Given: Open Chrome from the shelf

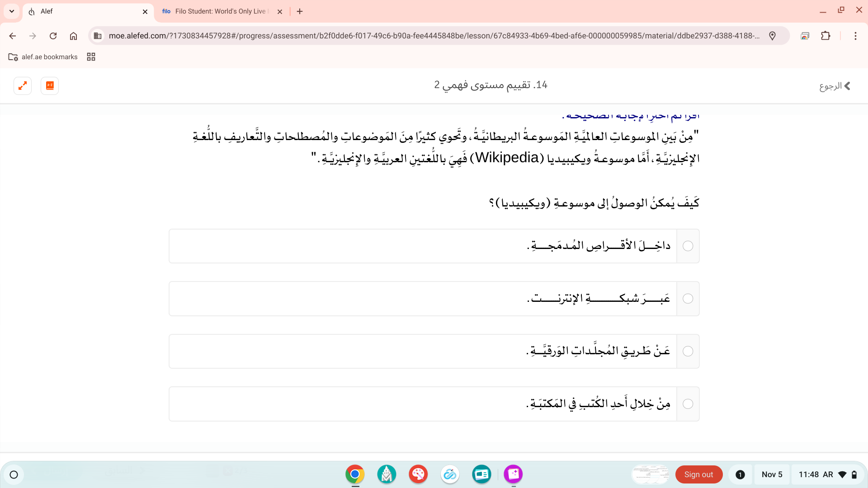Looking at the screenshot, I should pyautogui.click(x=355, y=474).
